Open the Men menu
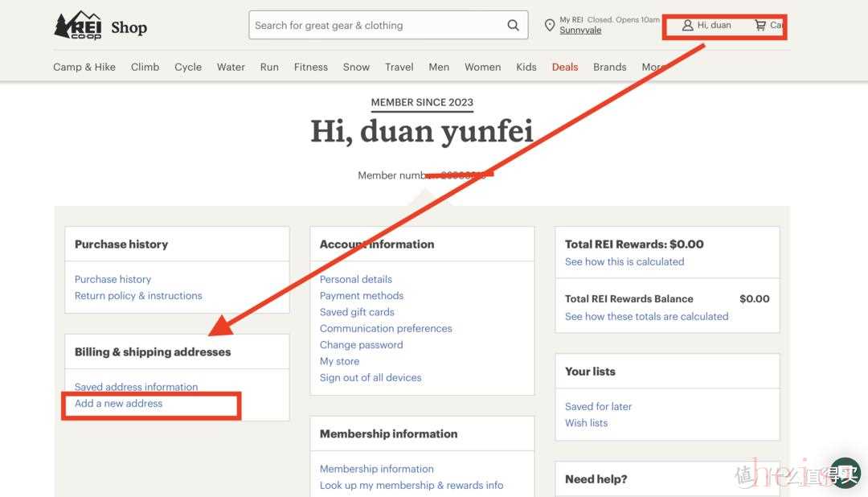Viewport: 868px width, 497px height. click(439, 67)
